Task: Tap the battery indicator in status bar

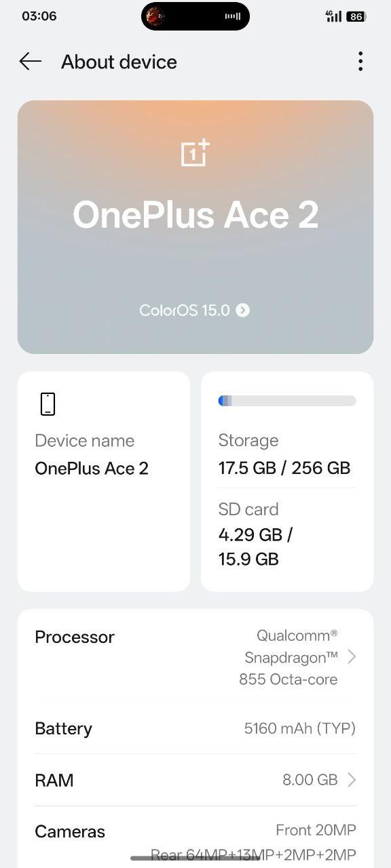Action: (x=356, y=16)
